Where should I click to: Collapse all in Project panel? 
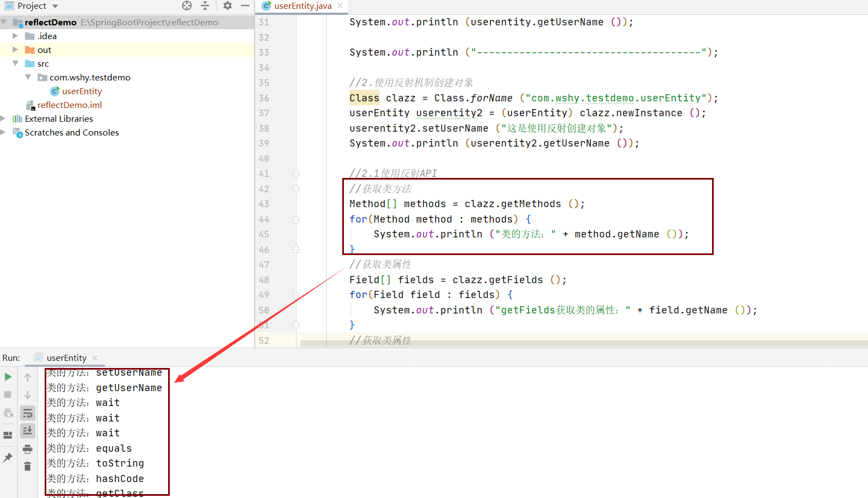(x=205, y=6)
